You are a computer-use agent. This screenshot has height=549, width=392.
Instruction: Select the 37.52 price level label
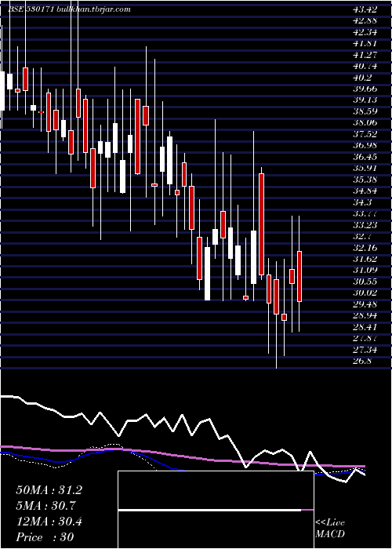tap(365, 134)
